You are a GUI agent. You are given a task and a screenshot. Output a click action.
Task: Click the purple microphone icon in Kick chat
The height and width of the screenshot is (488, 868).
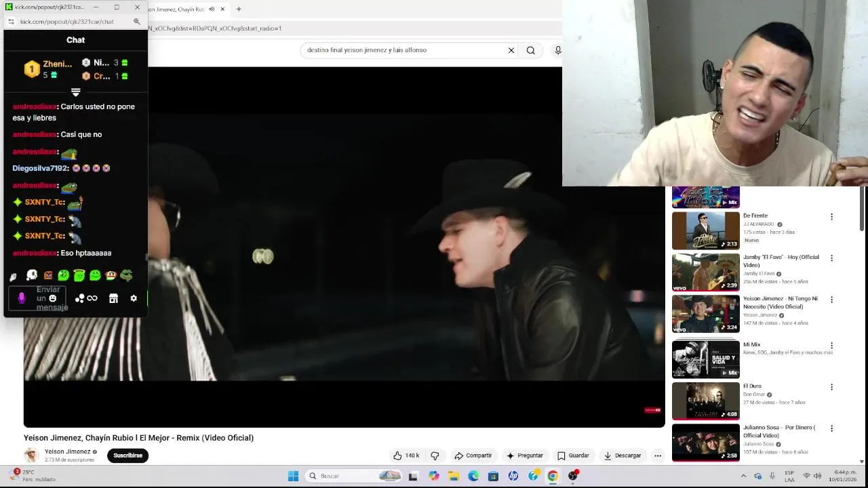22,298
